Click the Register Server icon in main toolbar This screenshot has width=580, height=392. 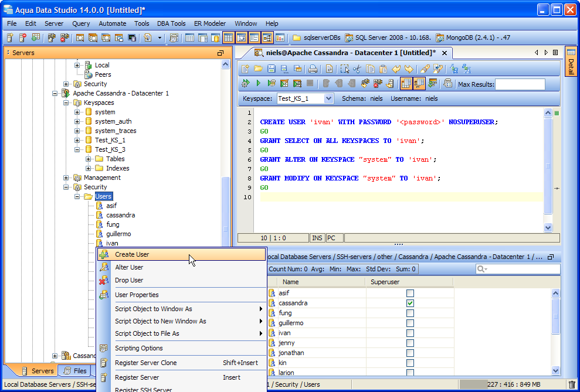(10, 38)
